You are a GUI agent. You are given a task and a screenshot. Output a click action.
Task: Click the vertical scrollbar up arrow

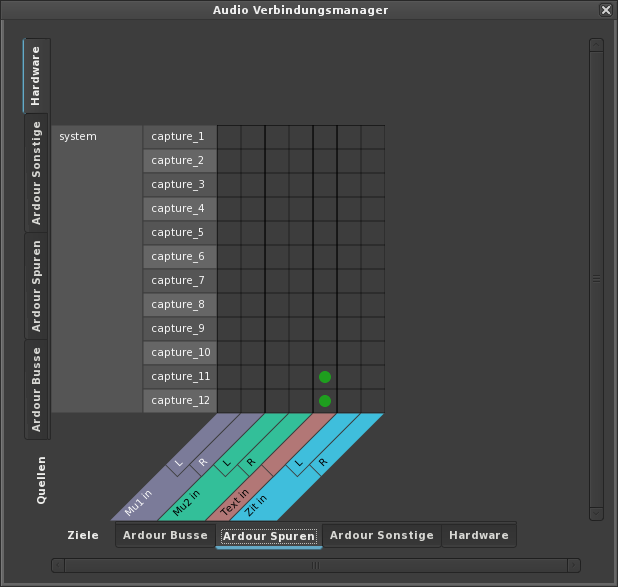tap(596, 45)
